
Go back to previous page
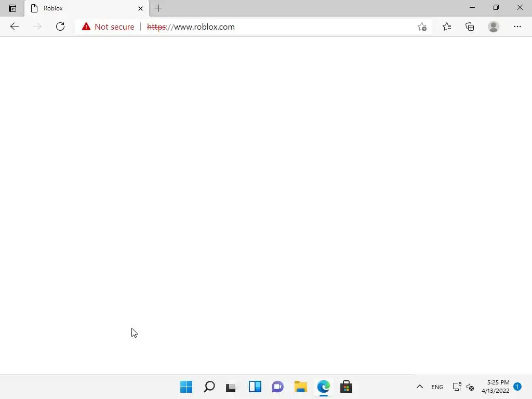14,26
